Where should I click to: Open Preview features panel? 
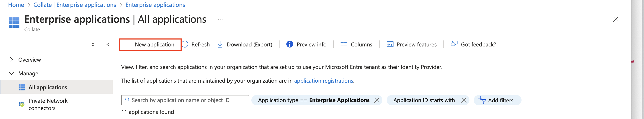(x=411, y=44)
